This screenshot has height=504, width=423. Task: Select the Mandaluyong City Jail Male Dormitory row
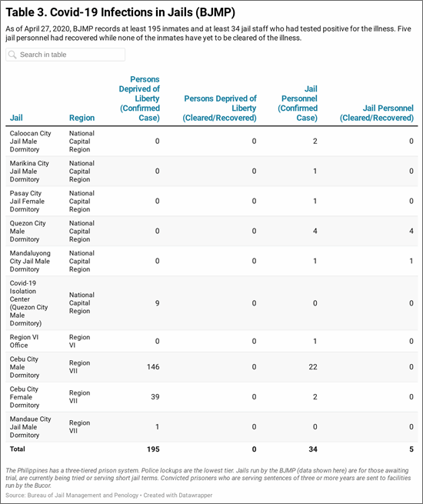click(x=211, y=261)
